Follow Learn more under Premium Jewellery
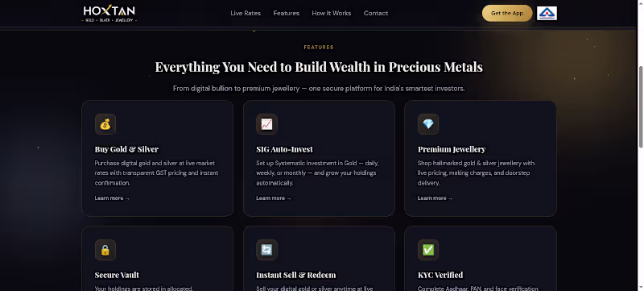The image size is (644, 291). tap(435, 198)
